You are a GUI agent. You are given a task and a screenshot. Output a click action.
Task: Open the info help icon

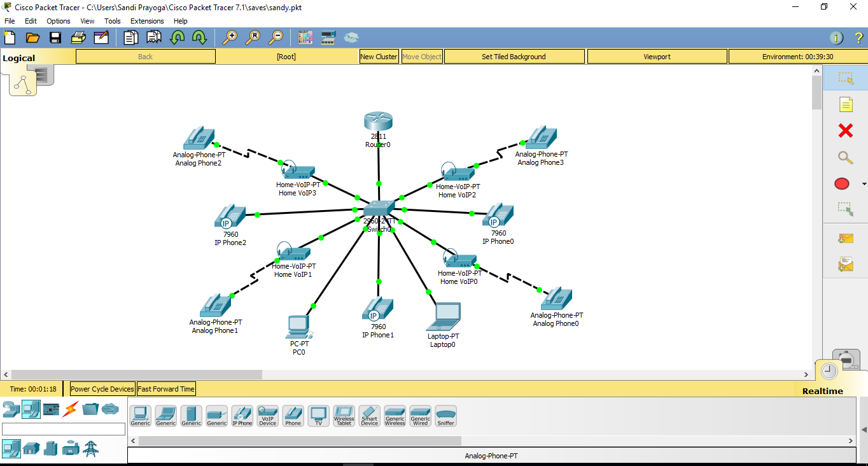(836, 38)
